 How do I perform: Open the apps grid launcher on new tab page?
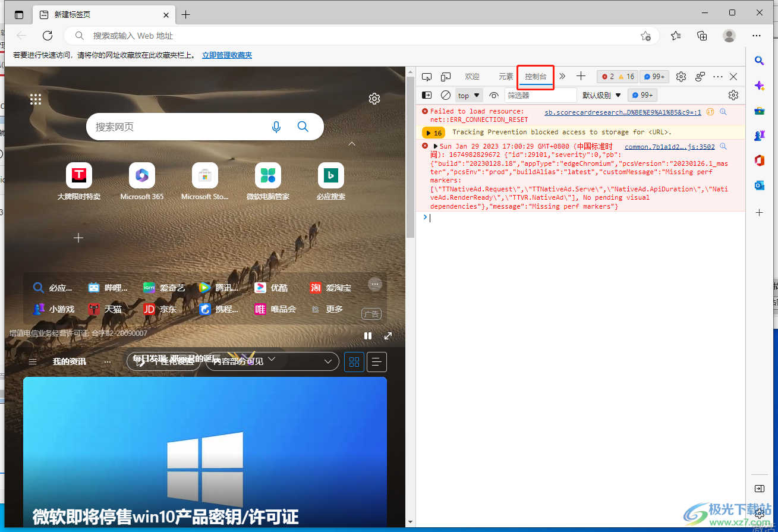(35, 99)
